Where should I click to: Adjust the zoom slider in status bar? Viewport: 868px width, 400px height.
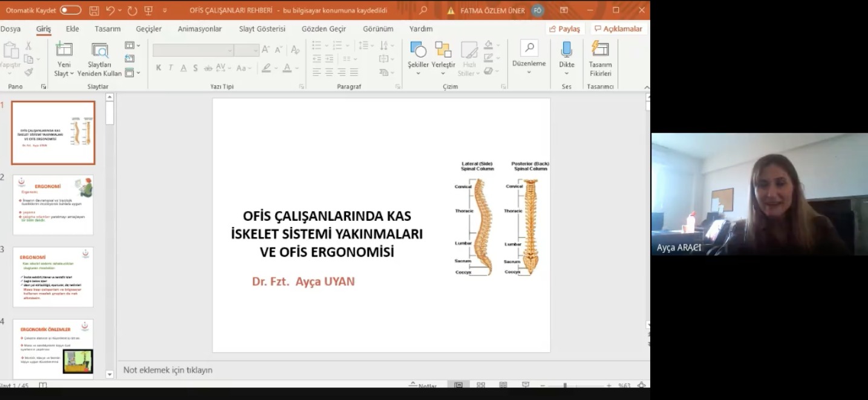coord(565,385)
